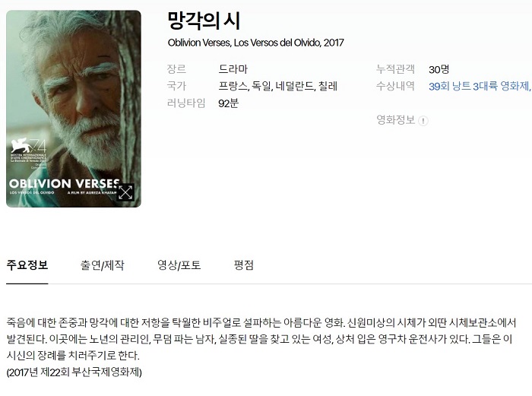
Task: Click the audience count 30명
Action: tap(439, 69)
